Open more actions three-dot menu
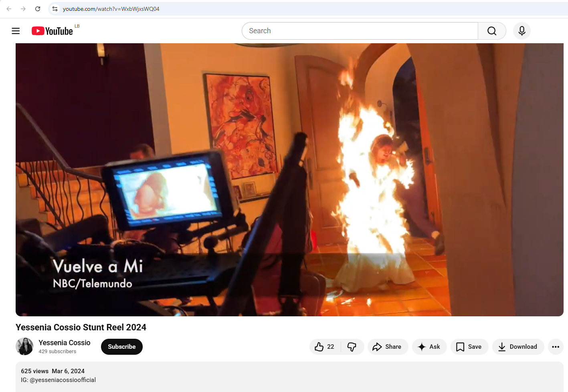568x392 pixels. coord(556,347)
